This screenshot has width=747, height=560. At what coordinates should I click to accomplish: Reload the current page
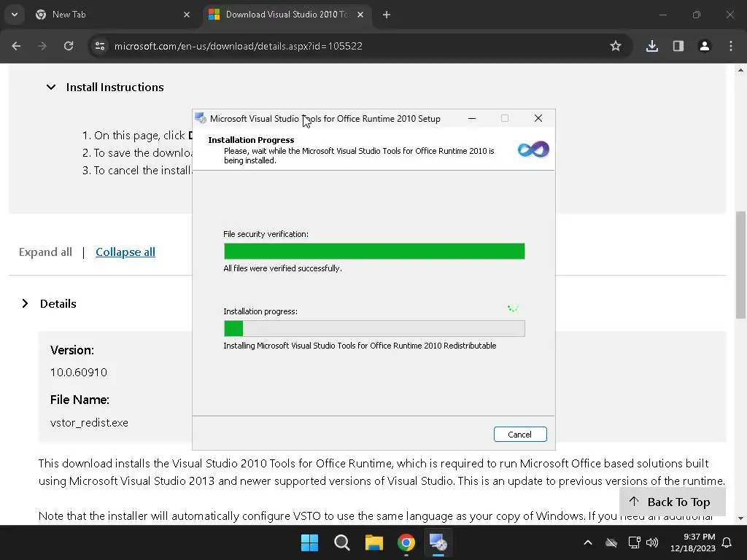tap(69, 46)
